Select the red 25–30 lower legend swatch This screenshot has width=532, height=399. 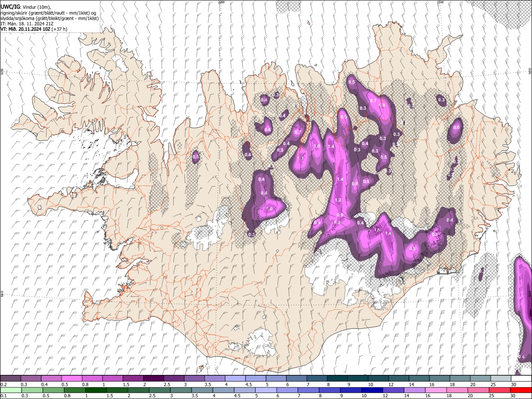tap(500, 390)
